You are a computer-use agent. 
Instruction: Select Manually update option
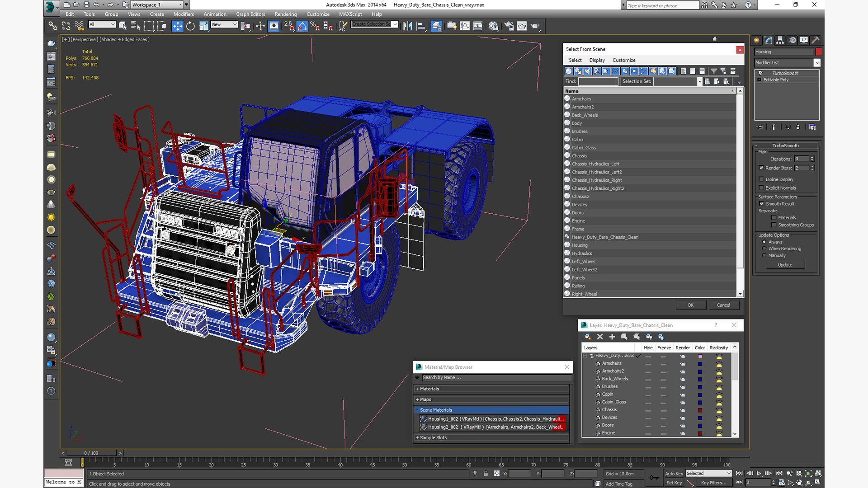coord(764,255)
